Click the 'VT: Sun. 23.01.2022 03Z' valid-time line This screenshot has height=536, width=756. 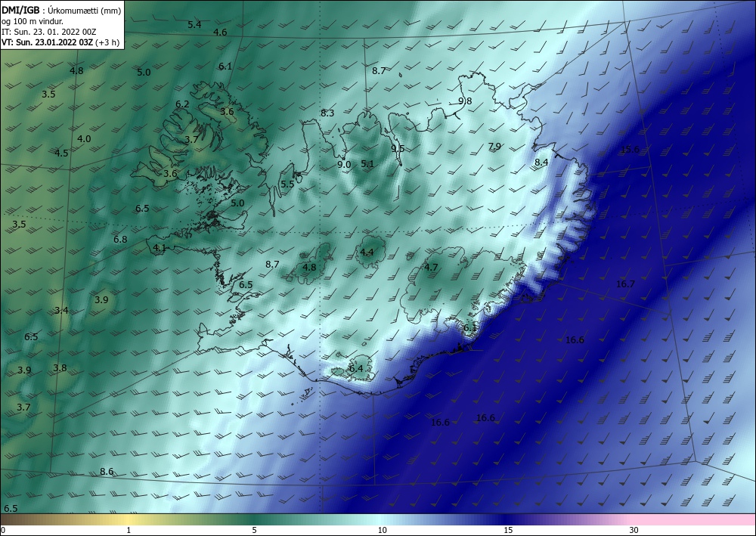48,42
